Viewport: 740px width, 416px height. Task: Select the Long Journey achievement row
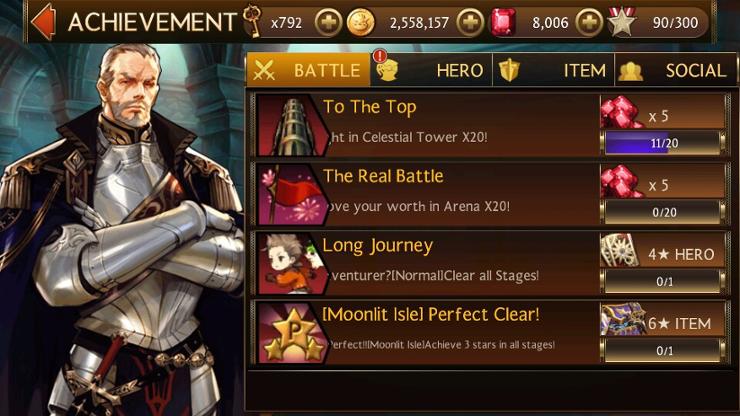(491, 263)
